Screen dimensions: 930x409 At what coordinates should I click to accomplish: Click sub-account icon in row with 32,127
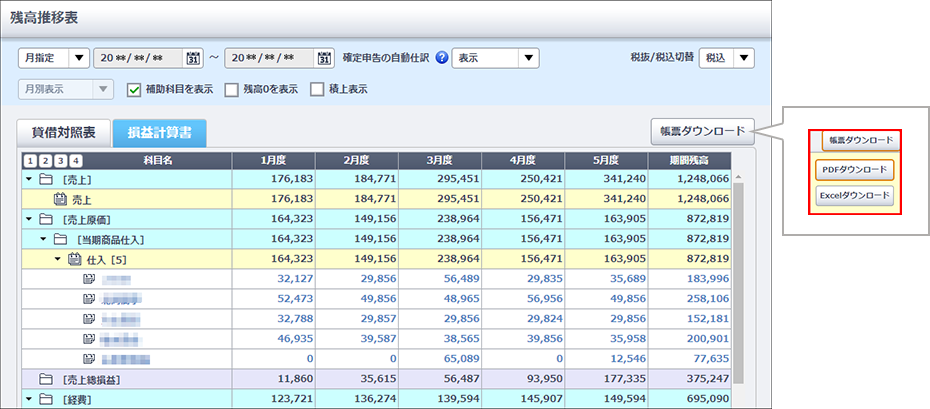coord(89,279)
